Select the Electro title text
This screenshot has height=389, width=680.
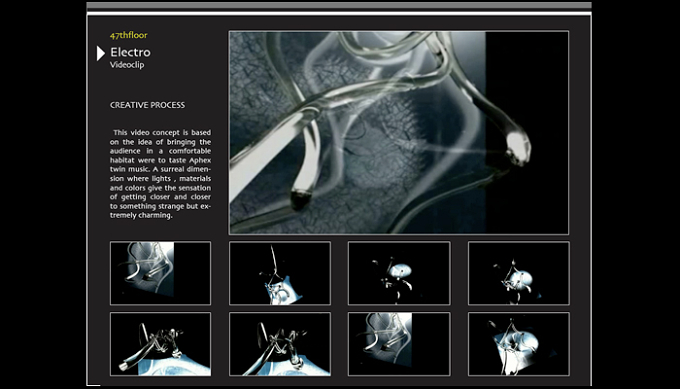[130, 52]
